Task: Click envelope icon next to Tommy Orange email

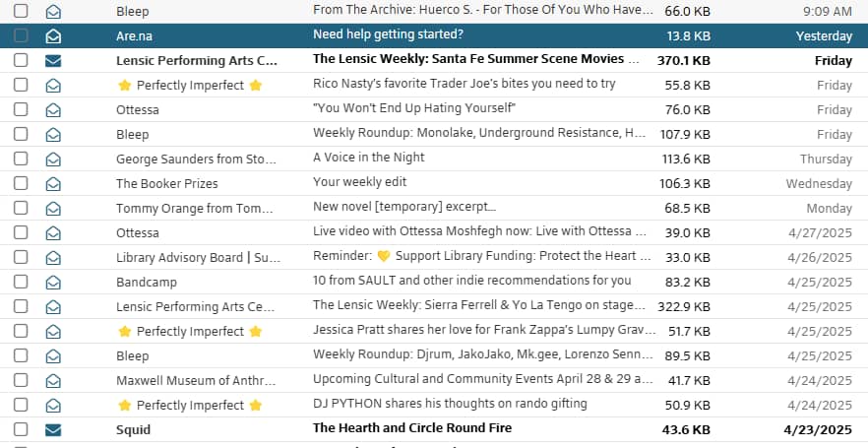Action: pyautogui.click(x=53, y=209)
